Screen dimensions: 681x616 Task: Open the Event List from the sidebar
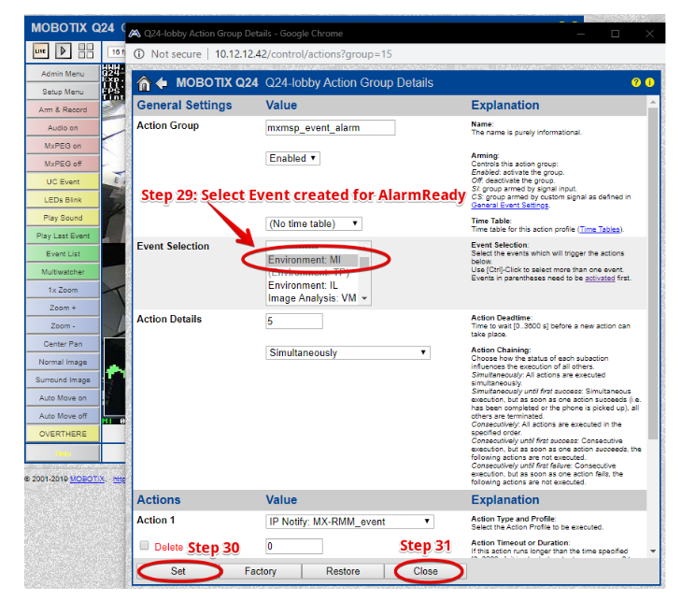pyautogui.click(x=63, y=254)
